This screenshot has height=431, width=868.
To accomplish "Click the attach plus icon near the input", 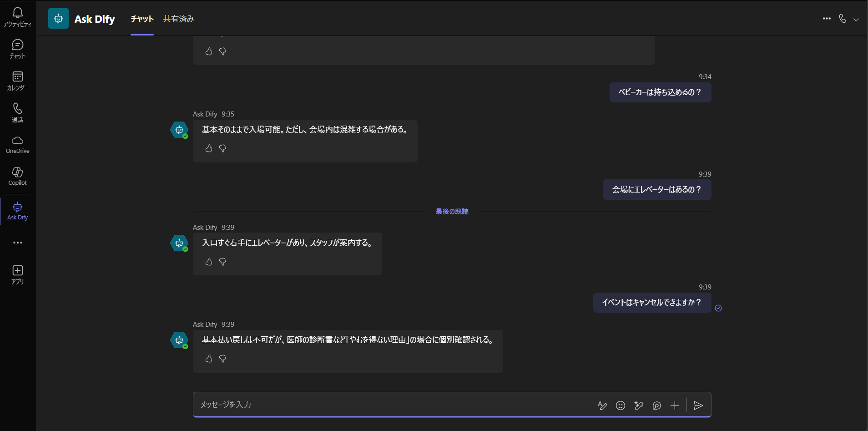I will tap(675, 405).
